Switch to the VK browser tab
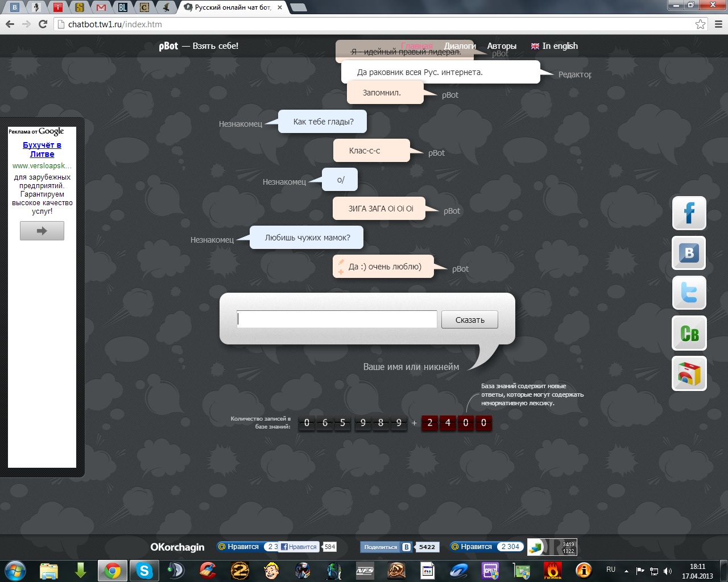Viewport: 728px width, 582px height. [x=15, y=7]
